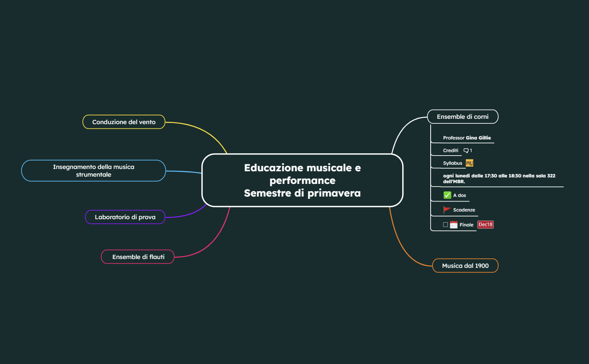
Task: Click the A dos subtopic text
Action: (459, 195)
